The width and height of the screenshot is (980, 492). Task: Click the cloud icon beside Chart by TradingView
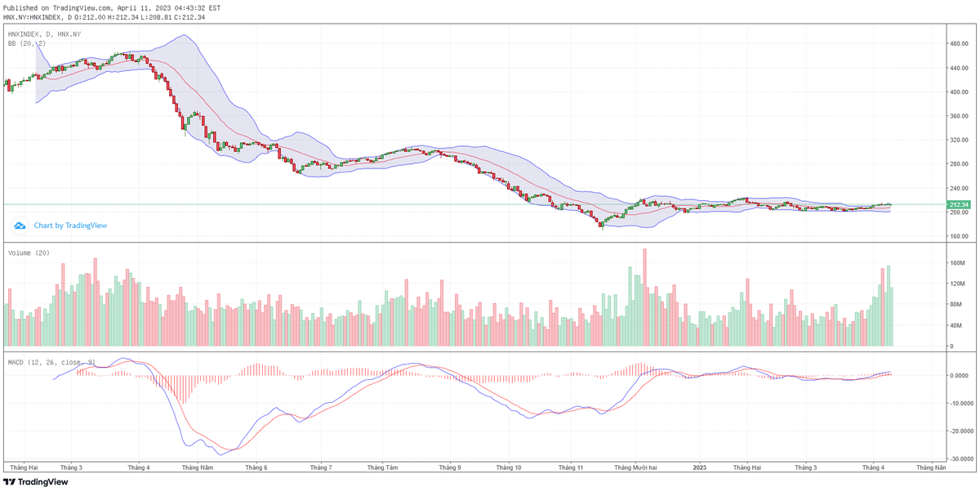click(x=20, y=226)
